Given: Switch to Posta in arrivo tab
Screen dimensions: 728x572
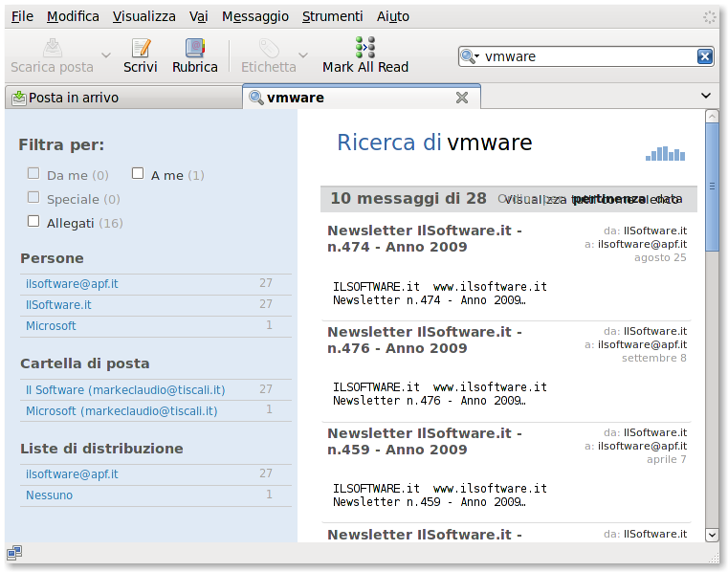Looking at the screenshot, I should [123, 98].
